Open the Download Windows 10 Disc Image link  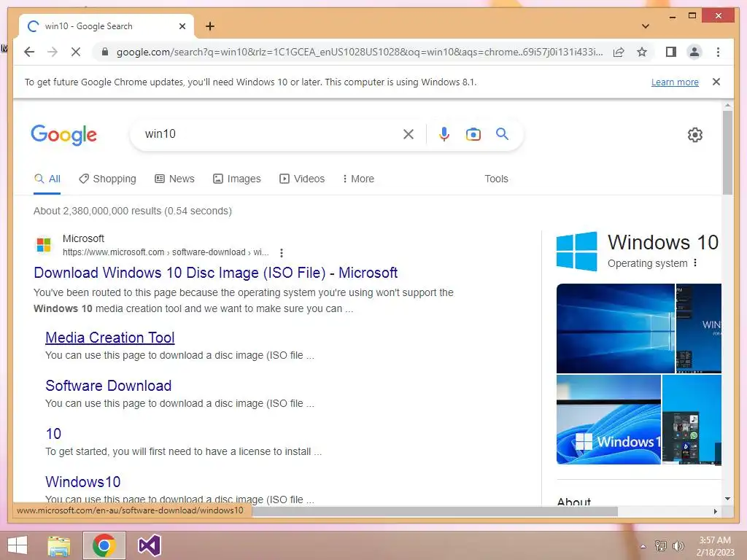click(216, 273)
